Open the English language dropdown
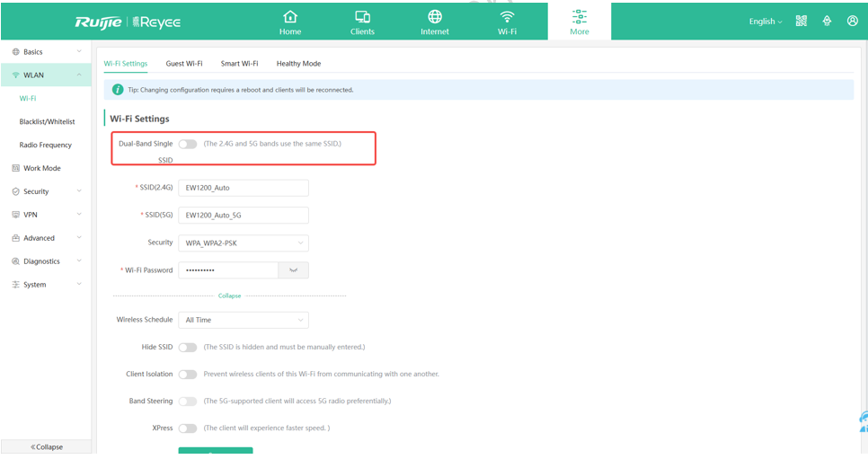Image resolution: width=868 pixels, height=468 pixels. click(x=765, y=22)
